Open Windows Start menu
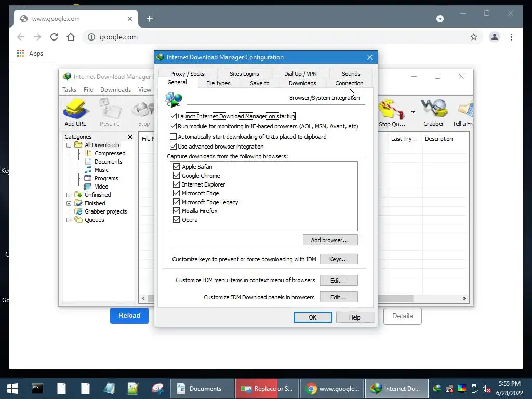Viewport: 532px width, 399px height. click(x=12, y=389)
